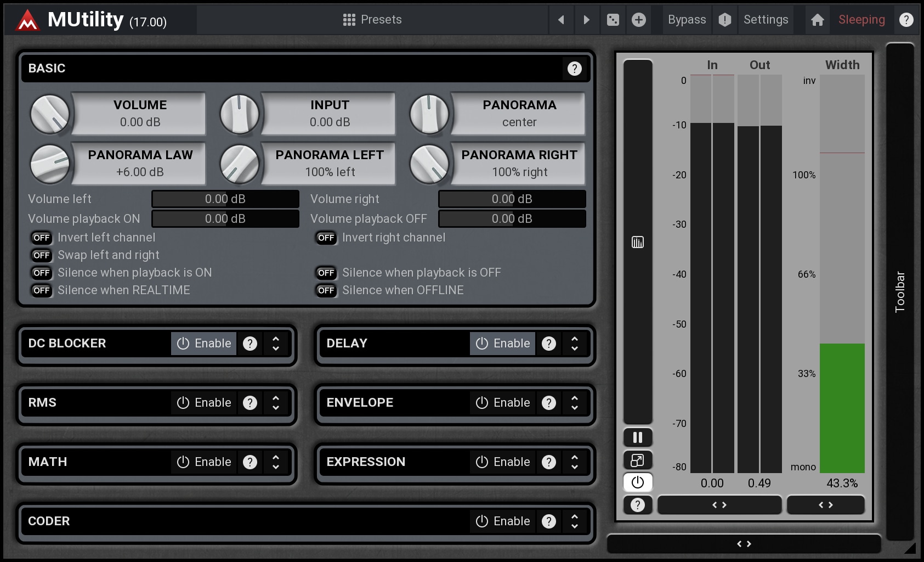Toggle Swap left and right switch
Image resolution: width=924 pixels, height=562 pixels.
42,255
